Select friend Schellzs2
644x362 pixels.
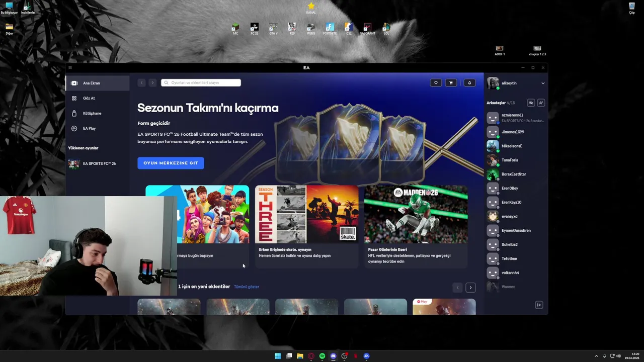515,244
